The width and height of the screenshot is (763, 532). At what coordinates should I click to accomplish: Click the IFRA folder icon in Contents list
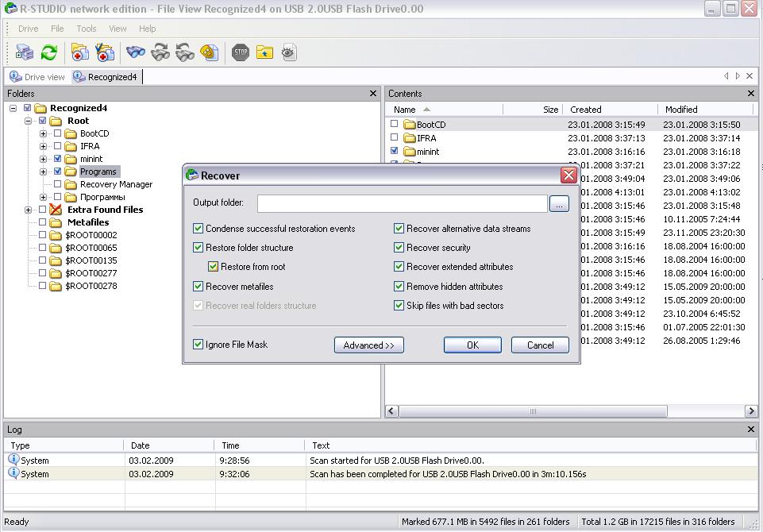(410, 138)
